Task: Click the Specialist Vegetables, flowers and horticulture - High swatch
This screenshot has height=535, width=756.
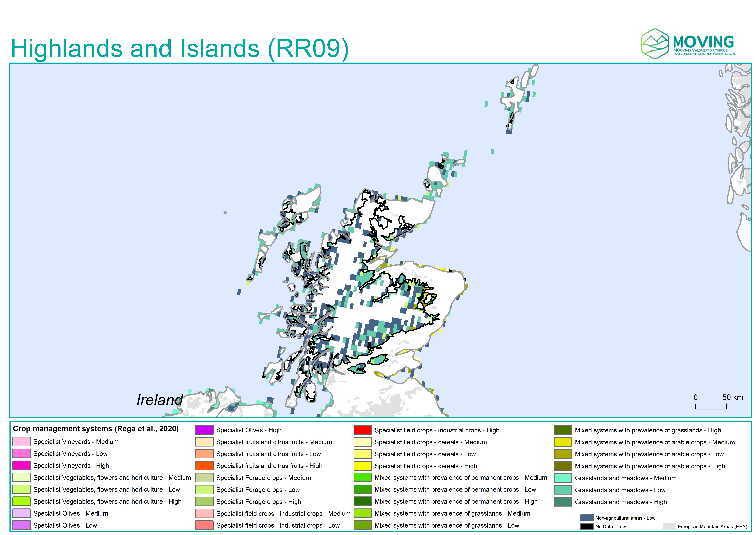Action: [21, 501]
